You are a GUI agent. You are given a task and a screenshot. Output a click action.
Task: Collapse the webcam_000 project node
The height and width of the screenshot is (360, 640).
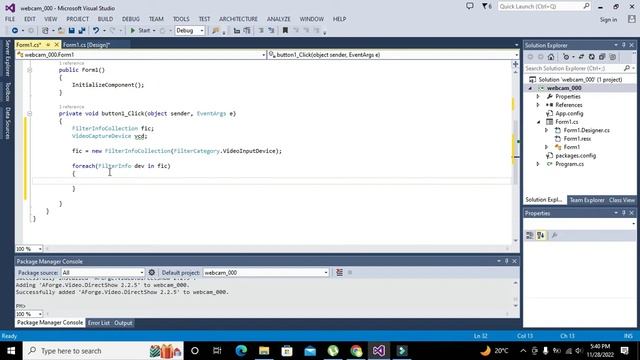(x=530, y=88)
